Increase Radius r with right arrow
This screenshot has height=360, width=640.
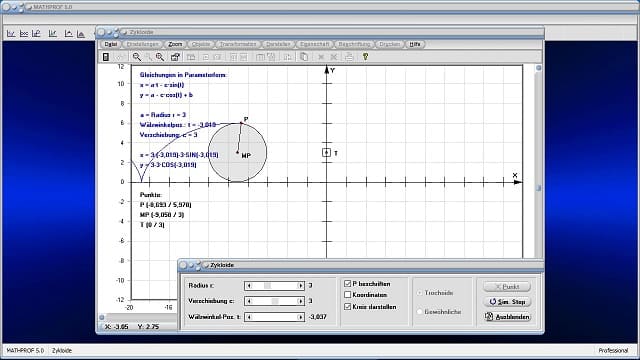point(300,286)
